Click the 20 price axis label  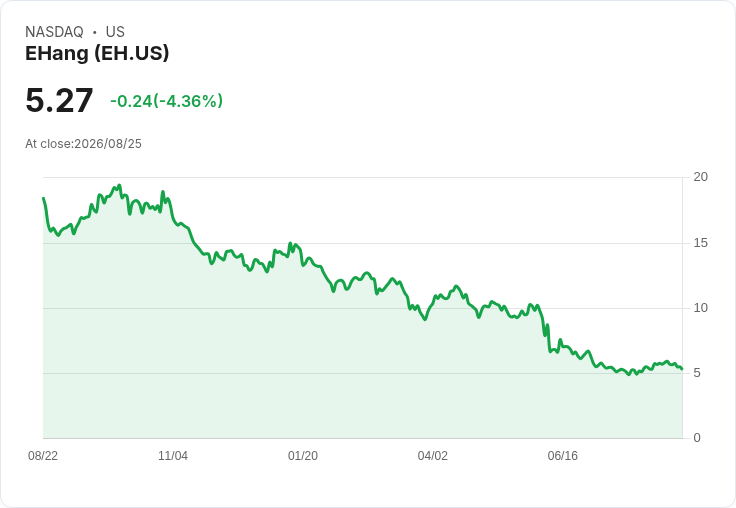click(x=700, y=177)
